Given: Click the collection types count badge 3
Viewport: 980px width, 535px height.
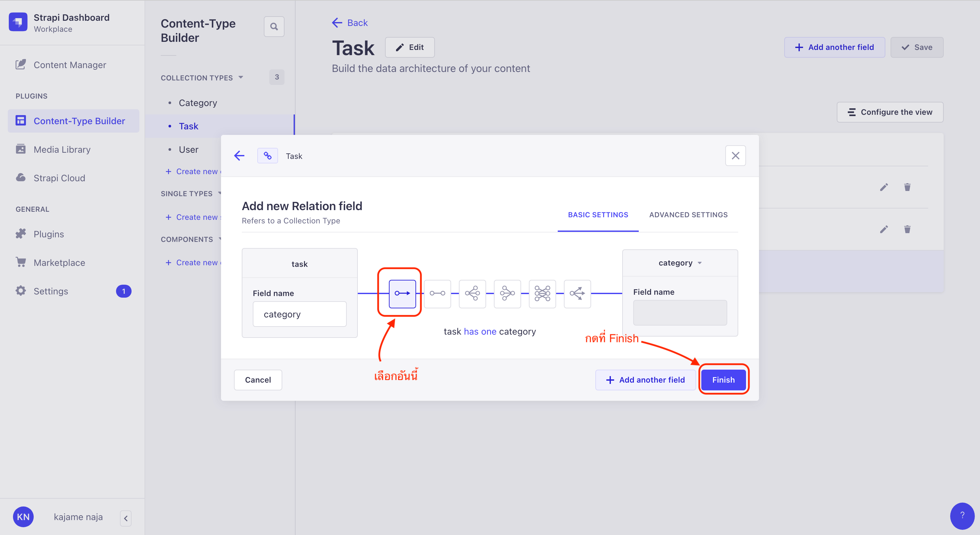Looking at the screenshot, I should 276,77.
